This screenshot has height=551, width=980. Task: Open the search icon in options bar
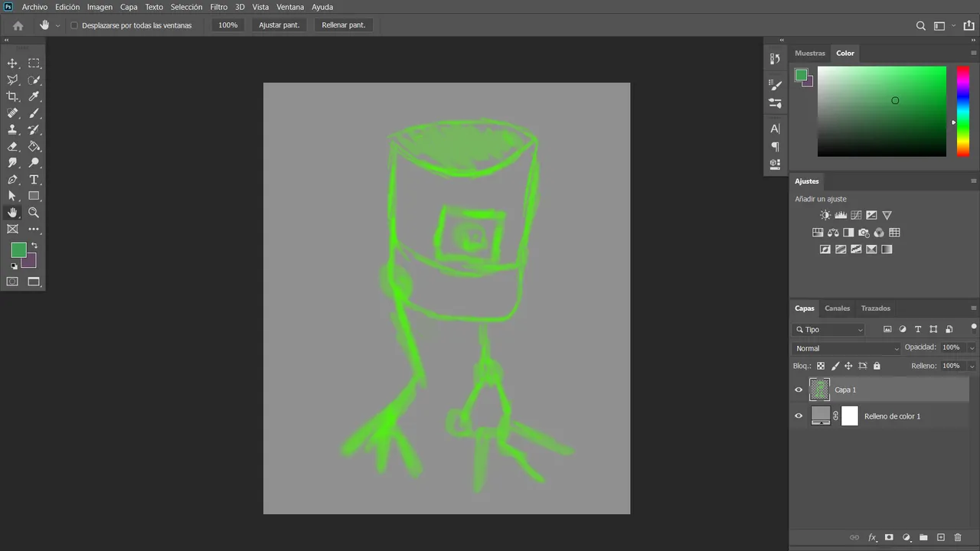click(x=921, y=25)
